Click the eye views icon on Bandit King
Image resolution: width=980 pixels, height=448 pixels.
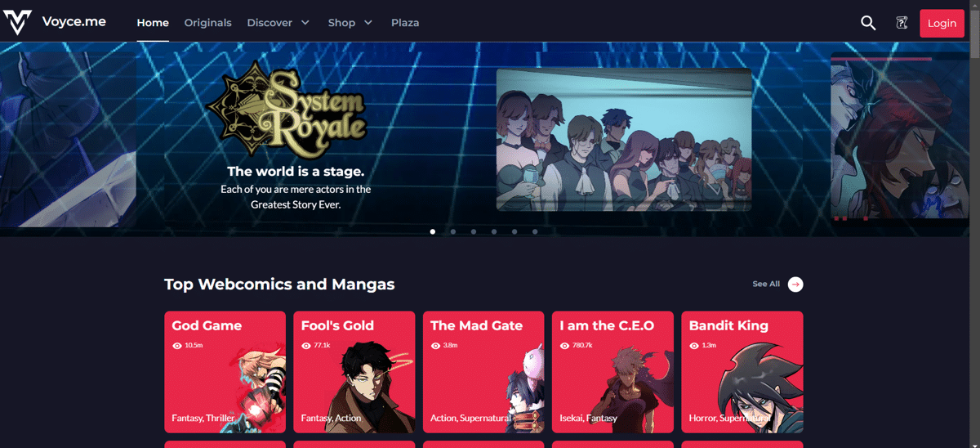tap(694, 346)
